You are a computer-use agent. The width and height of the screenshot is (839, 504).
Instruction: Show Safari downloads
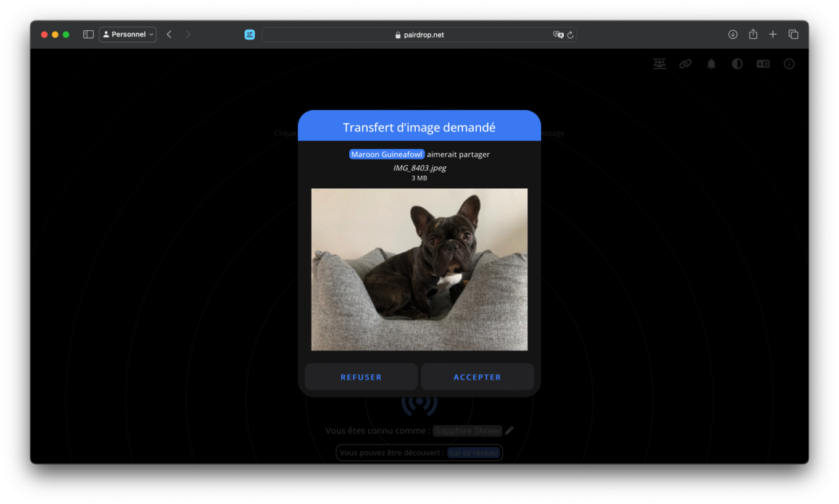pos(733,35)
